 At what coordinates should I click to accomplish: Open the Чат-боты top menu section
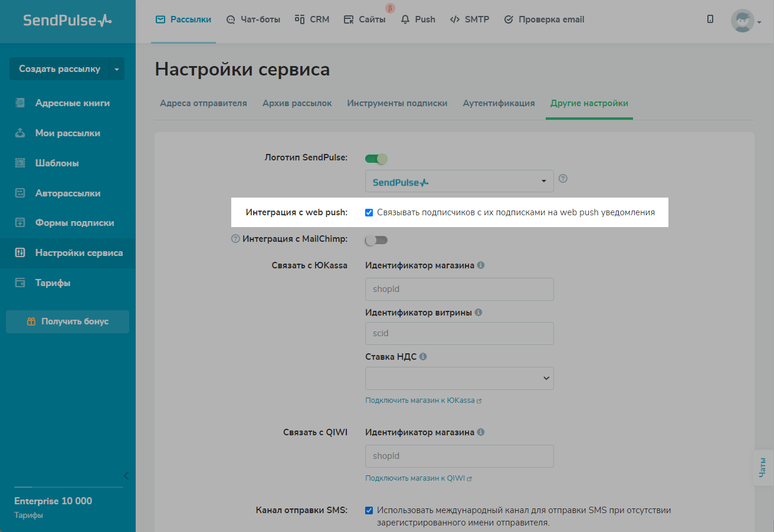coord(254,19)
